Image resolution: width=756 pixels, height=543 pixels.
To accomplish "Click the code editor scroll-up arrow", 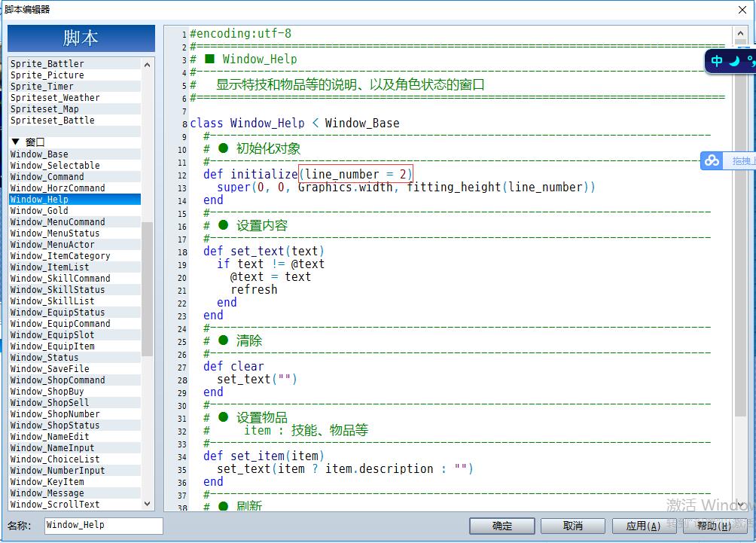I will (x=740, y=33).
